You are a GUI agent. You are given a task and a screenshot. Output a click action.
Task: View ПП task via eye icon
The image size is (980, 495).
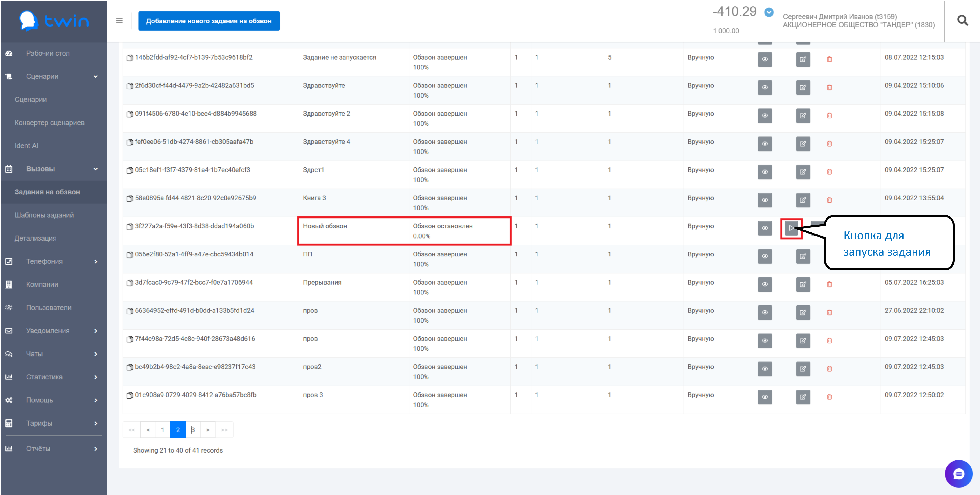(x=765, y=256)
